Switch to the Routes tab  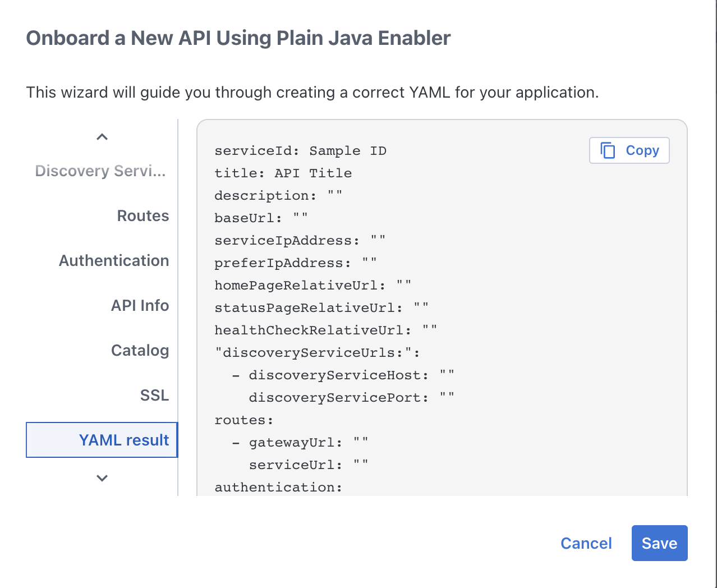pos(143,215)
